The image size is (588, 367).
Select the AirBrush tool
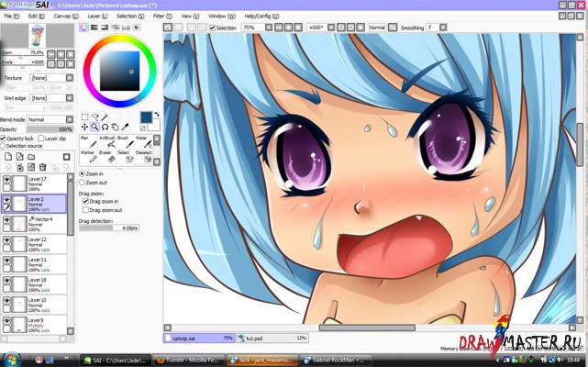click(107, 142)
